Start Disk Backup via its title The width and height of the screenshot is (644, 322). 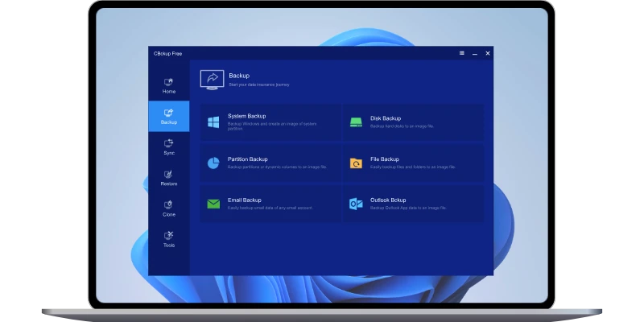tap(385, 118)
